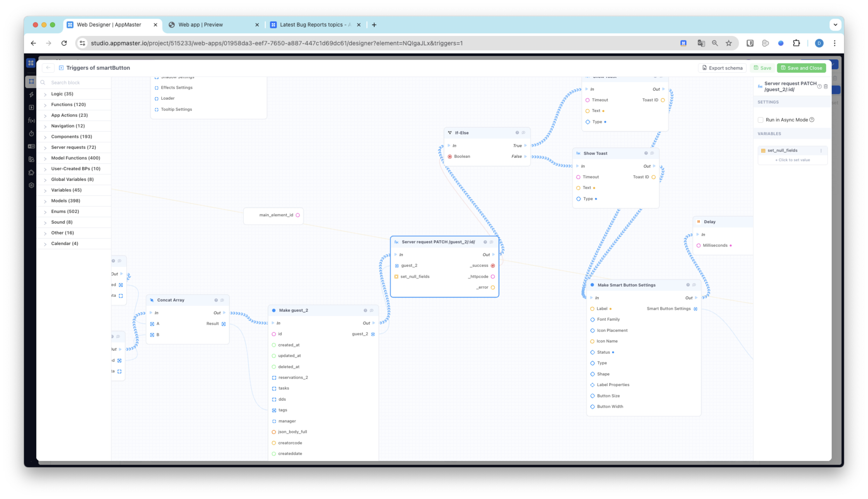Open the Chrome profile avatar D

click(x=819, y=43)
